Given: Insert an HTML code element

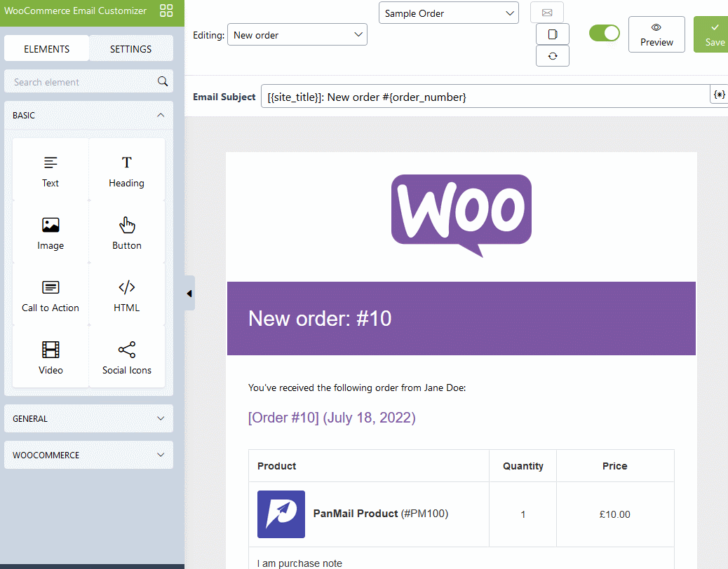Looking at the screenshot, I should click(127, 294).
